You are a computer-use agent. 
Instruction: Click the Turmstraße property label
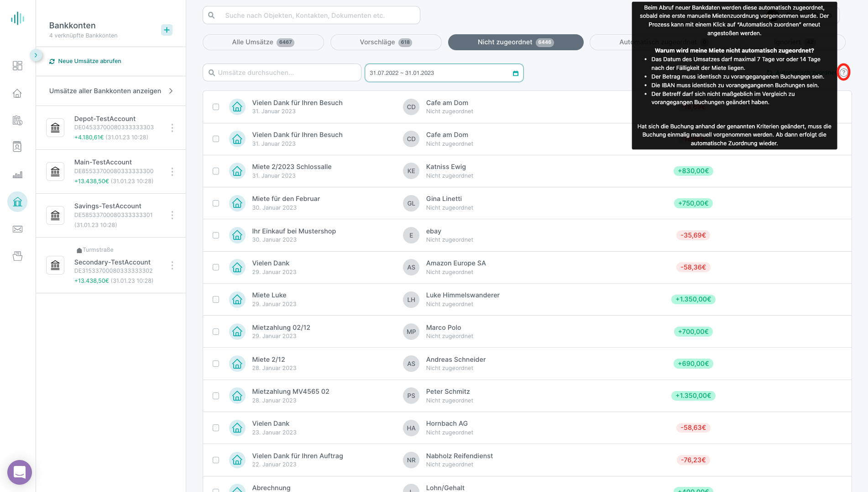(95, 250)
